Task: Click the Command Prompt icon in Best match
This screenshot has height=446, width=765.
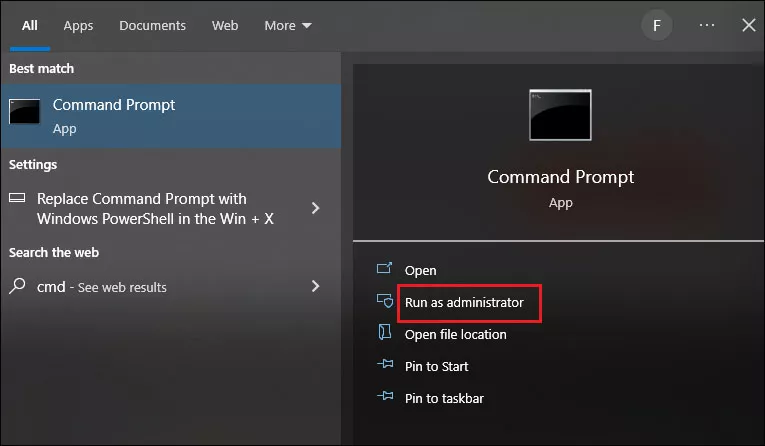Action: coord(24,112)
